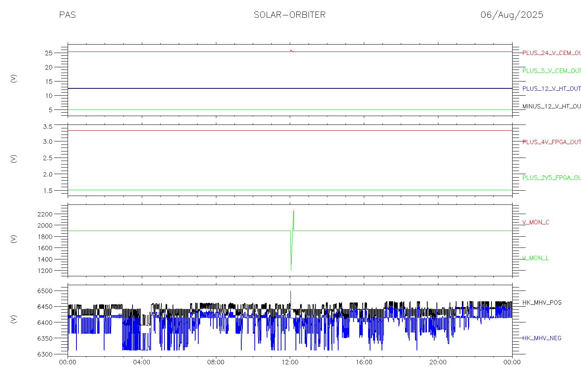
Task: Click the 6350 tick on the MHV axis
Action: click(x=45, y=339)
